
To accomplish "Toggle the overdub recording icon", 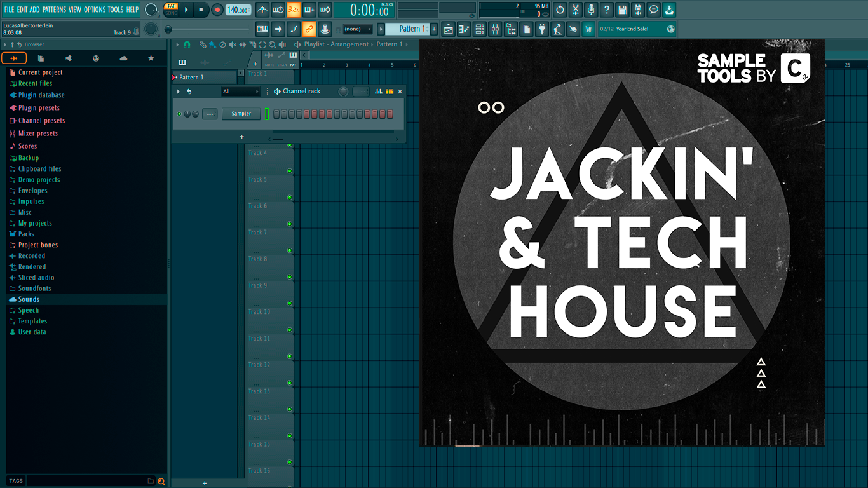I will (309, 10).
